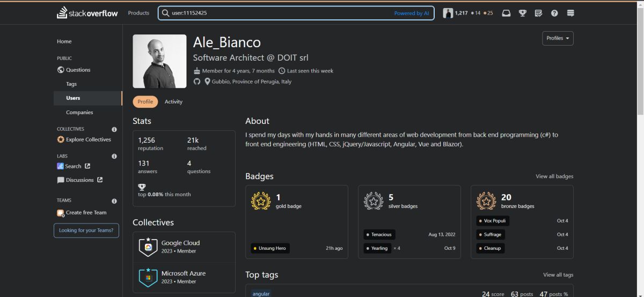Click Questions in the sidebar
Image resolution: width=644 pixels, height=297 pixels.
[x=78, y=70]
